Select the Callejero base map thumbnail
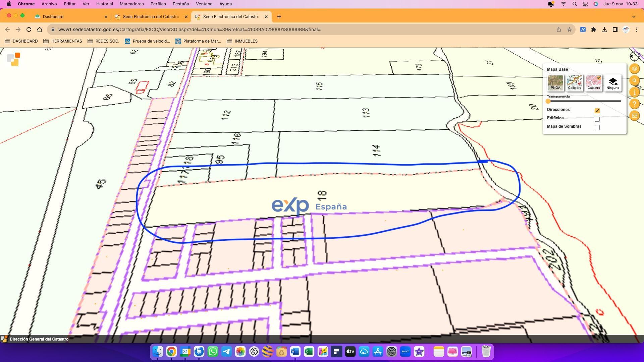Image resolution: width=644 pixels, height=362 pixels. (575, 83)
